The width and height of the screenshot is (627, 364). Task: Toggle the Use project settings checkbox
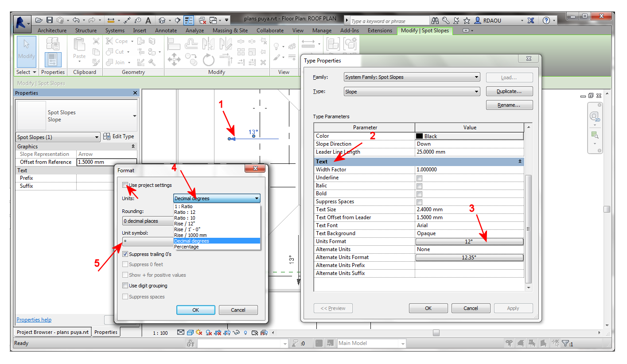pyautogui.click(x=126, y=185)
